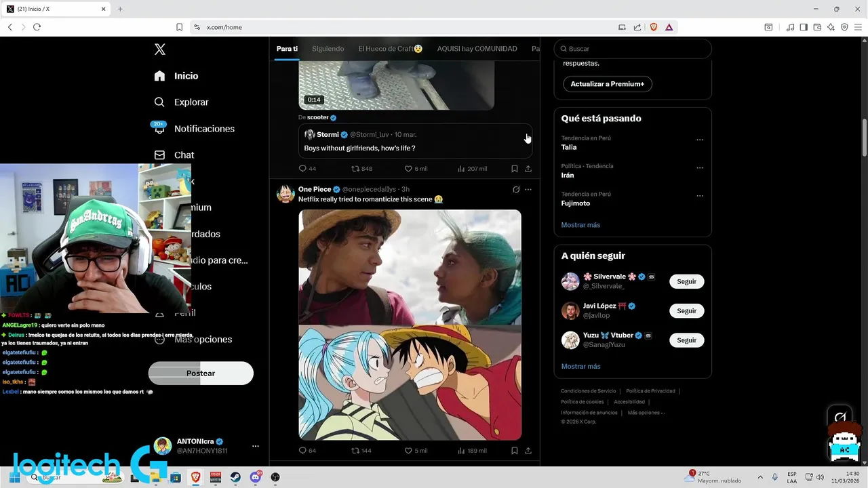Open more options on One Piece post

[x=528, y=190]
